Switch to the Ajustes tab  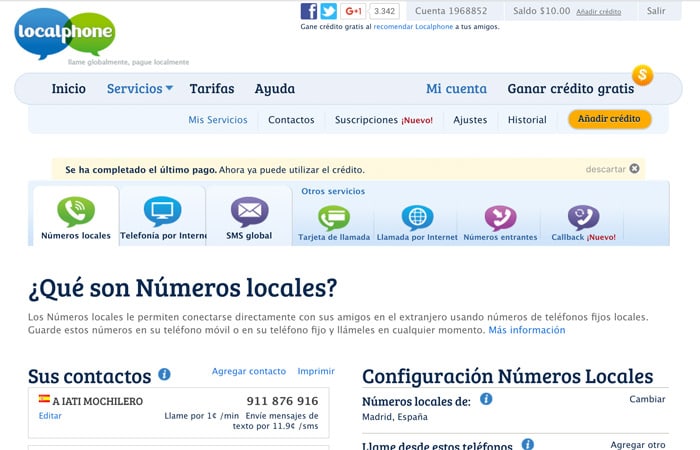470,120
